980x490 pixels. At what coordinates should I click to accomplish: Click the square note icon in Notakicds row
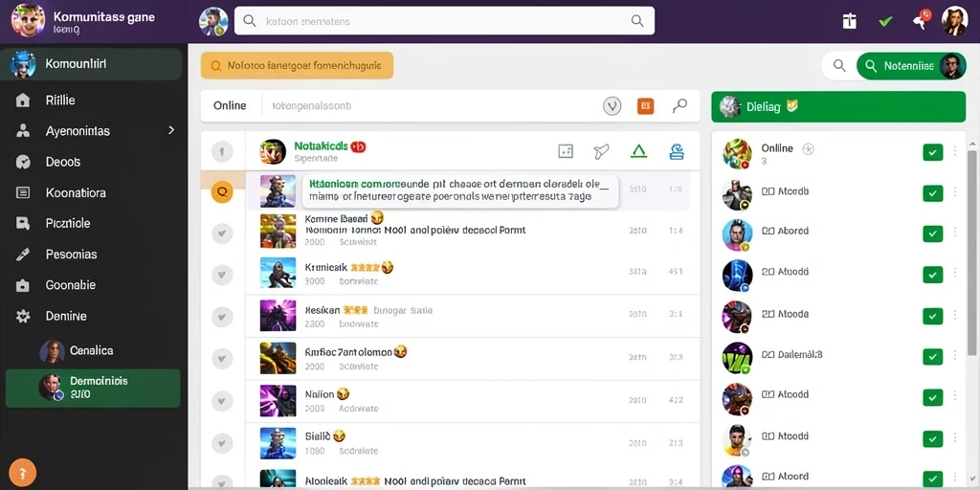coord(566,150)
